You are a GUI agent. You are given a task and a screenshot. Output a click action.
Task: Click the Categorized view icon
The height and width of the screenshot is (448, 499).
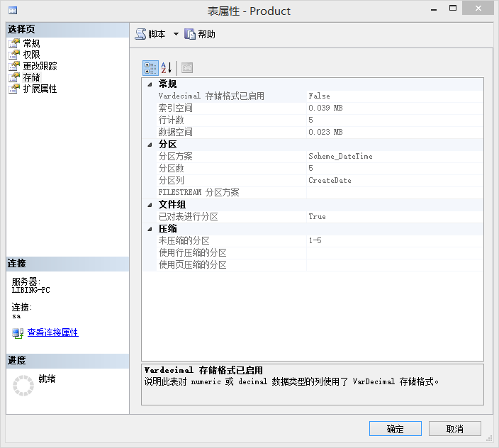coord(150,68)
